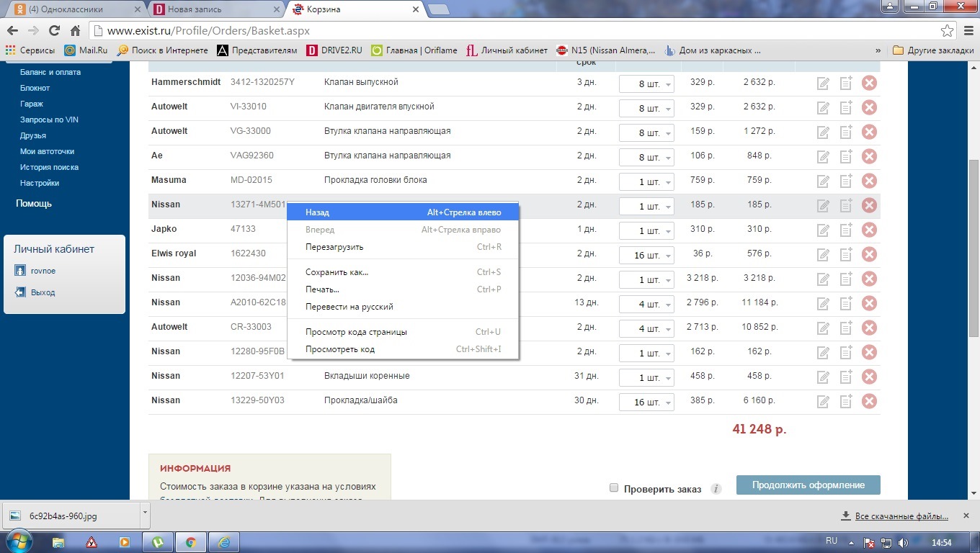Delete the Nissan A2010-62C18 row

coord(869,303)
